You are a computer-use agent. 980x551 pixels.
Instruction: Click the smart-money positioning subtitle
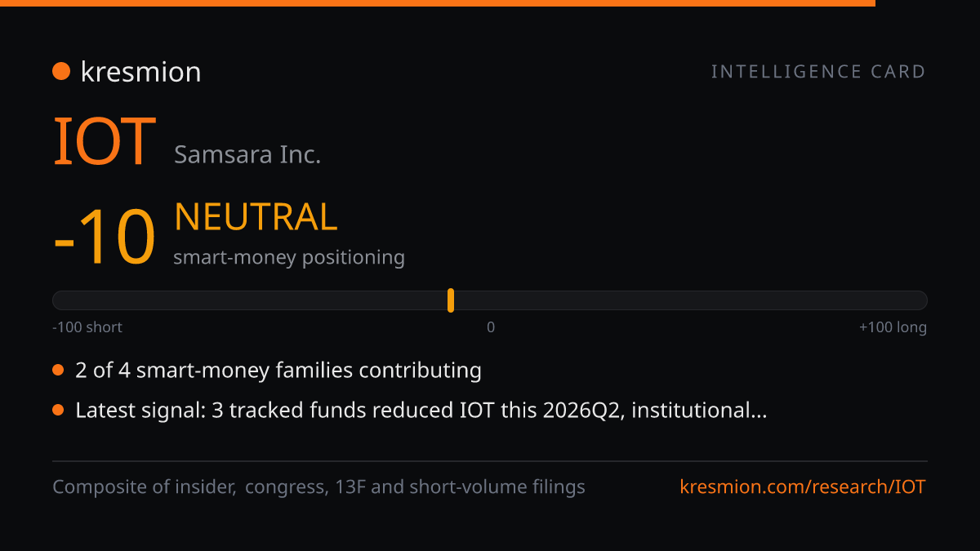click(289, 257)
